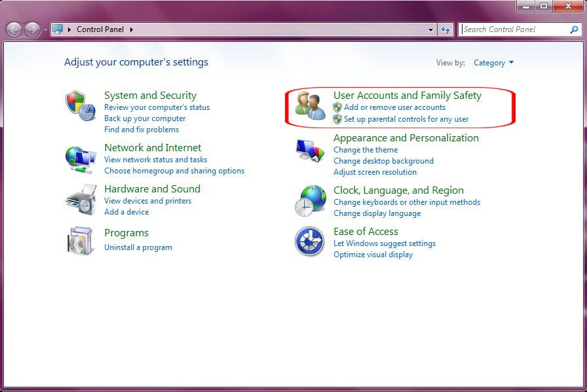Click Back up your computer
The width and height of the screenshot is (587, 392).
[145, 118]
